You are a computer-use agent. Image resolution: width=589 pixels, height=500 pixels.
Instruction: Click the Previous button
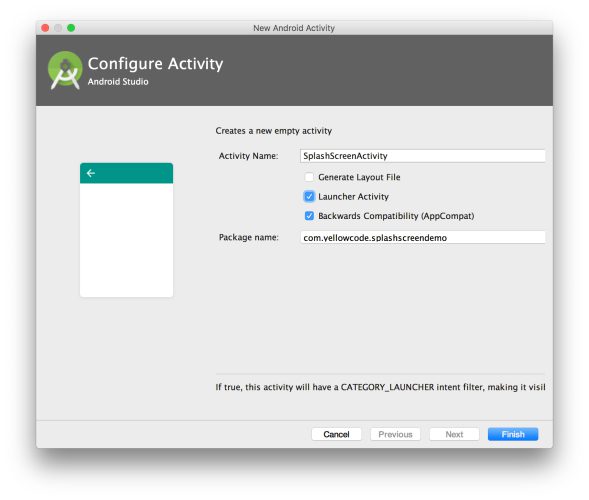pos(395,434)
